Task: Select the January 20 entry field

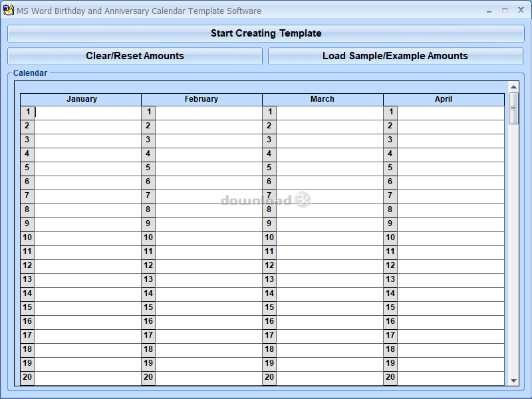Action: pos(88,378)
